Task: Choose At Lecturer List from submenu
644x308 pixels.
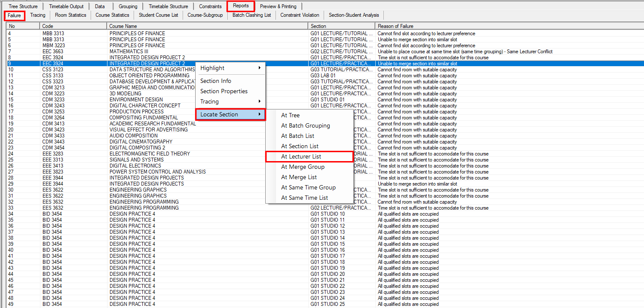Action: click(x=310, y=156)
